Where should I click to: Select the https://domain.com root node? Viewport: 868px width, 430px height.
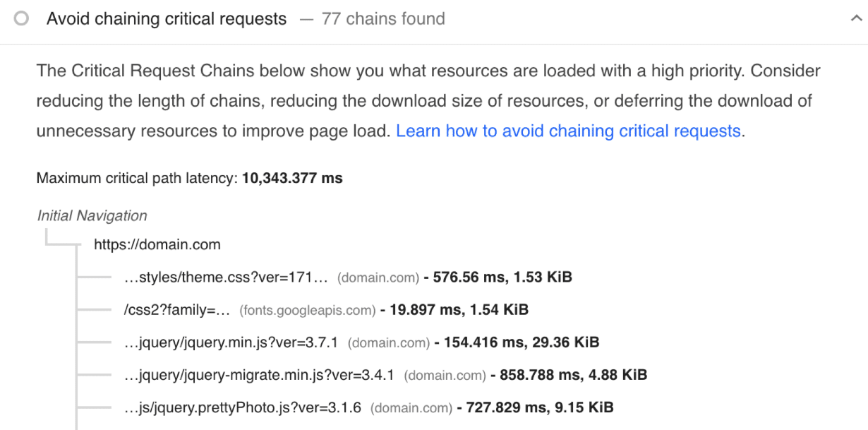[x=155, y=244]
